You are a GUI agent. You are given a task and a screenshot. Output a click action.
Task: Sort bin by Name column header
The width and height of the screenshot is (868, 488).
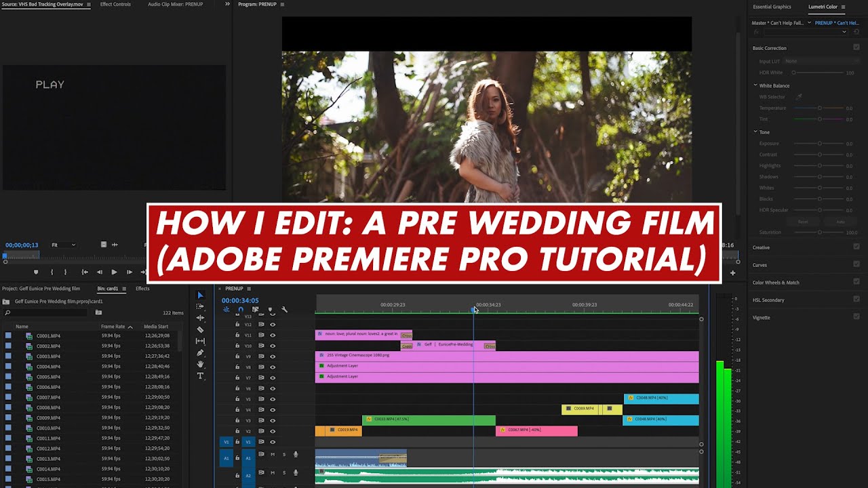[x=22, y=327]
